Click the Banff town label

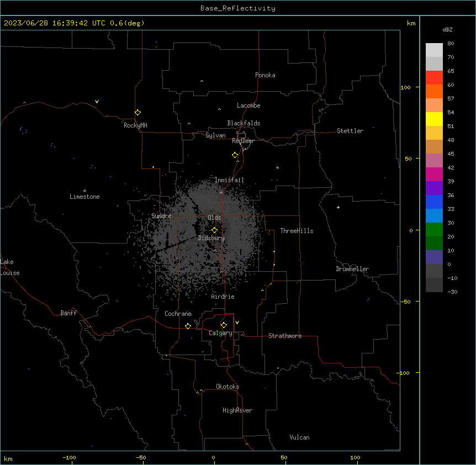click(x=68, y=313)
